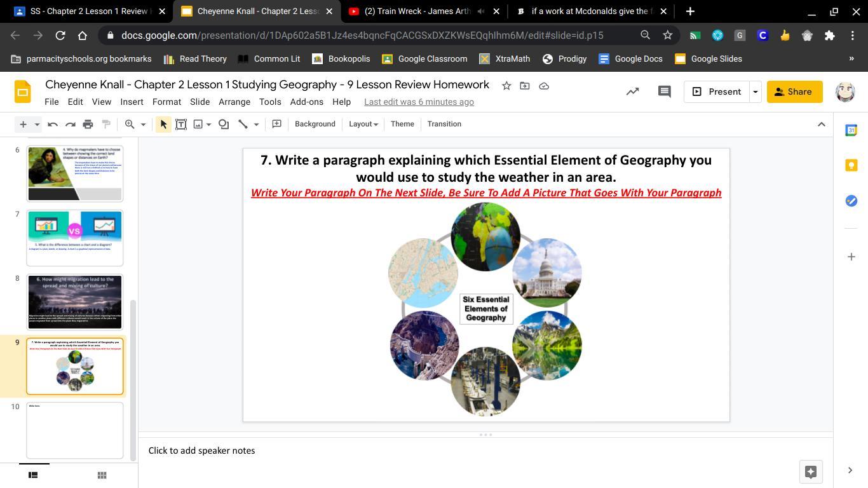Open the Google account avatar
The height and width of the screenshot is (488, 868).
pos(845,91)
